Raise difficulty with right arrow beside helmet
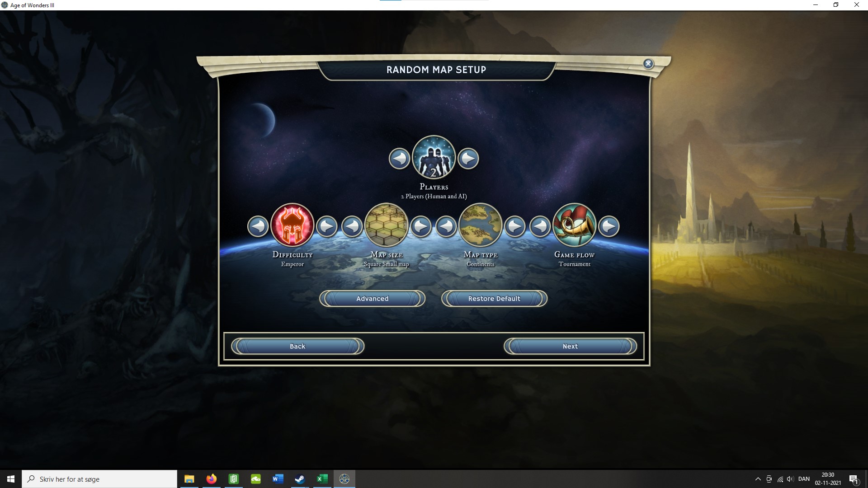The width and height of the screenshot is (868, 488). click(x=327, y=226)
